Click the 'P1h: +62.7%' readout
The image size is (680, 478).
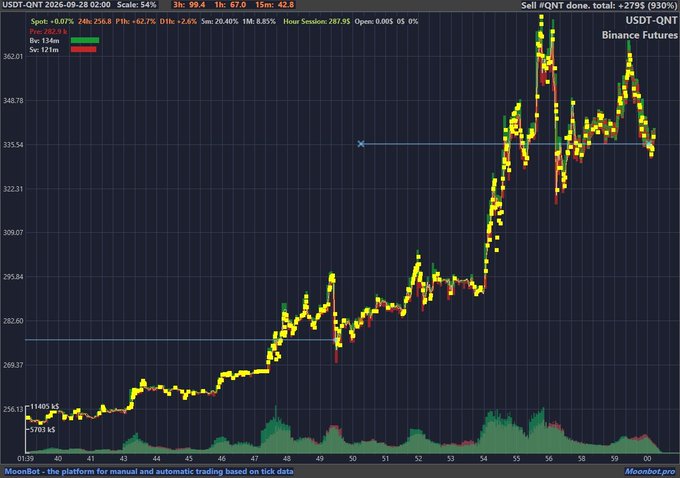coord(135,21)
